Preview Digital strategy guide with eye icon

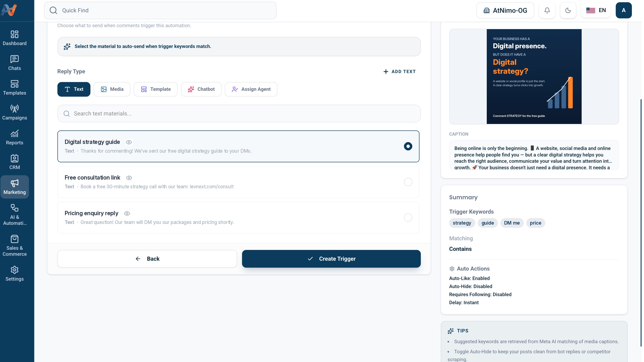coord(129,142)
